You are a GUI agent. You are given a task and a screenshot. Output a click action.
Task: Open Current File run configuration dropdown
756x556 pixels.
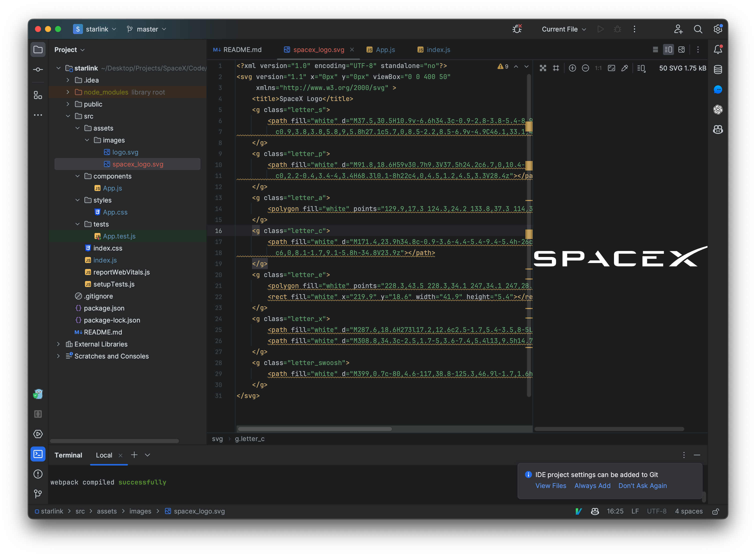coord(564,29)
